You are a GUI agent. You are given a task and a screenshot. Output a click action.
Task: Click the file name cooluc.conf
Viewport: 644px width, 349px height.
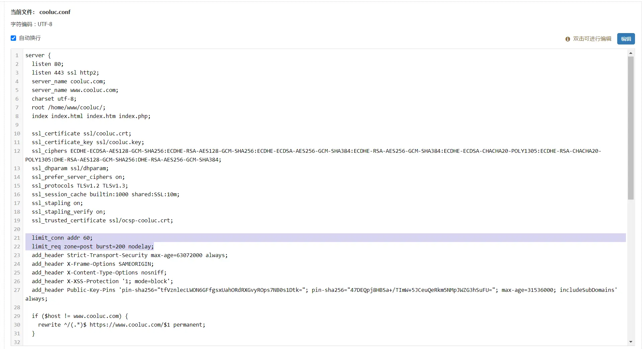[x=55, y=12]
